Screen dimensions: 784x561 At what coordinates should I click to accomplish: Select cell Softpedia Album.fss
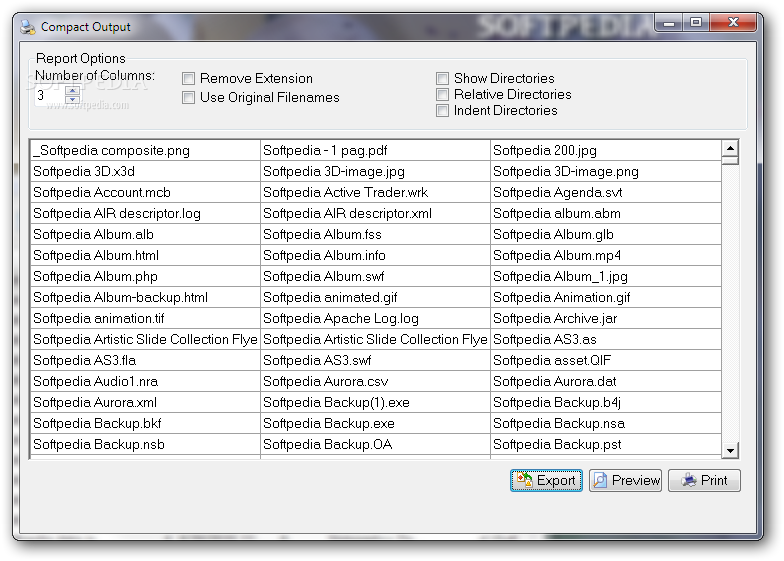(x=376, y=234)
